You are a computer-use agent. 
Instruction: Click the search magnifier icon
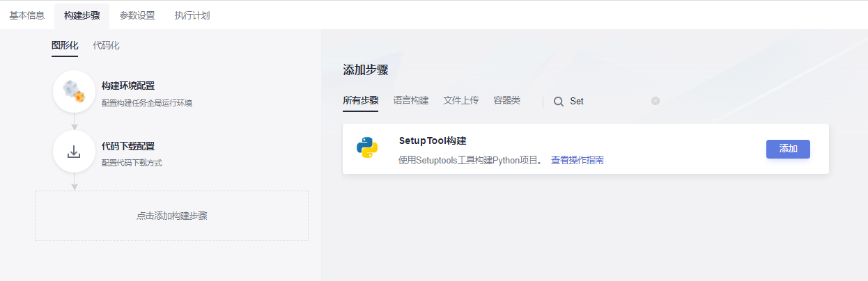[x=559, y=102]
